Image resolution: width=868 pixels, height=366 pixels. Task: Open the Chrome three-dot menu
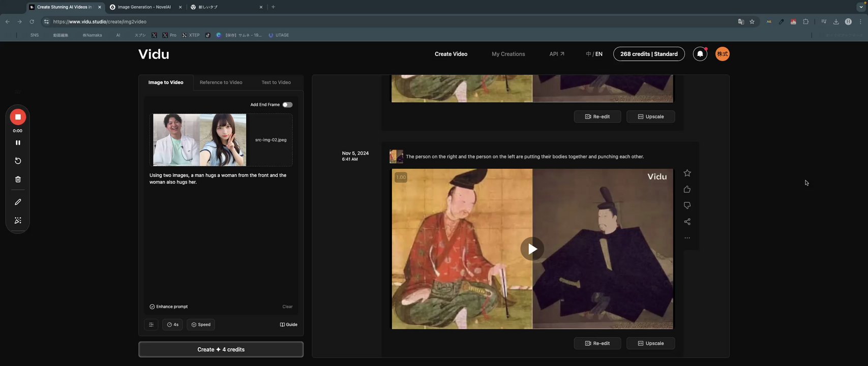click(860, 22)
